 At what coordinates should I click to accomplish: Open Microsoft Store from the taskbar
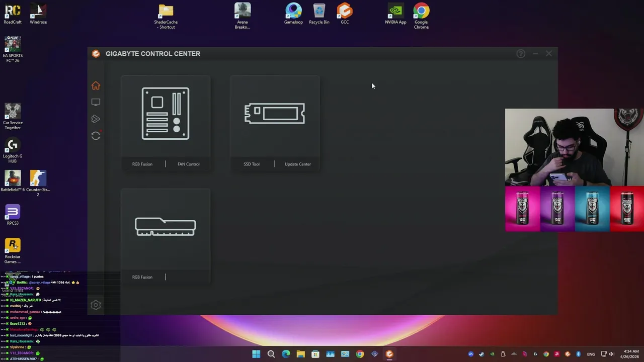point(315,354)
